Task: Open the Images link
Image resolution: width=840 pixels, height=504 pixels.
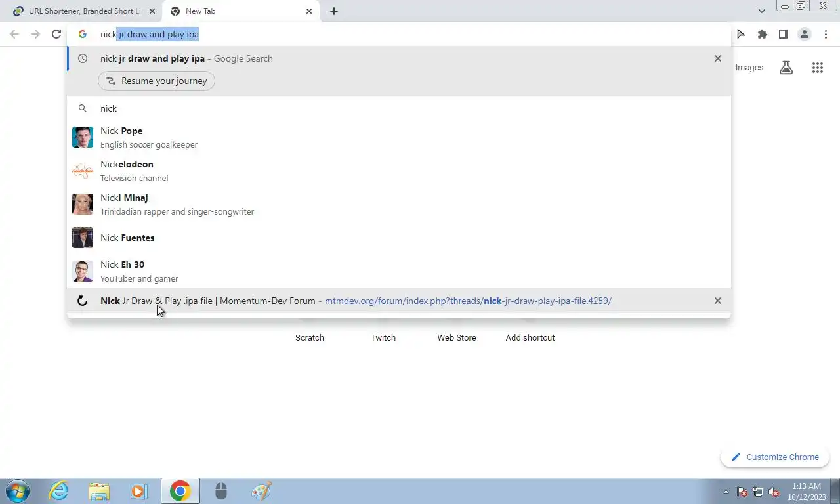Action: click(749, 67)
